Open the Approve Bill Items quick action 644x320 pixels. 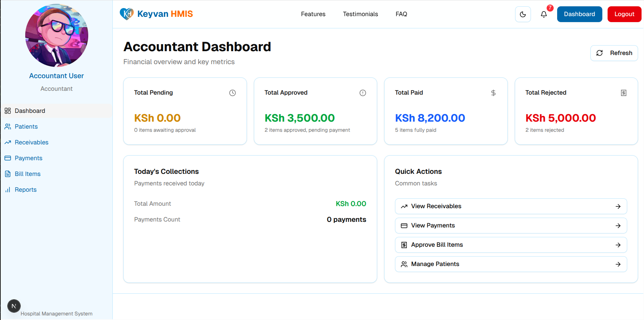511,245
